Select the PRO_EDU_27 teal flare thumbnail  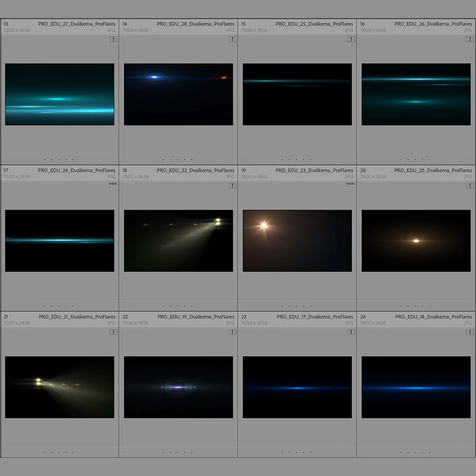pyautogui.click(x=59, y=94)
